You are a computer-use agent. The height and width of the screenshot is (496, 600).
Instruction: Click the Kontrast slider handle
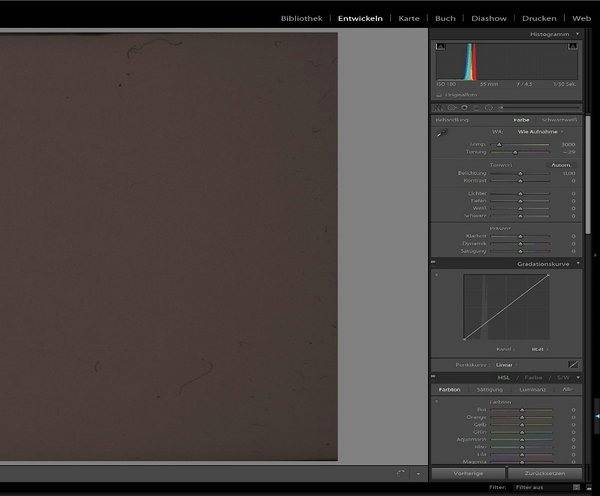[x=520, y=181]
